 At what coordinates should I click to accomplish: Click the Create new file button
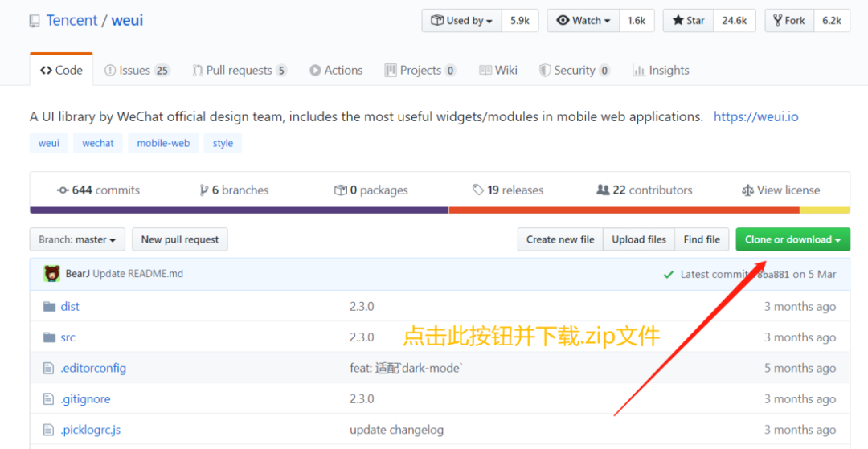click(560, 239)
